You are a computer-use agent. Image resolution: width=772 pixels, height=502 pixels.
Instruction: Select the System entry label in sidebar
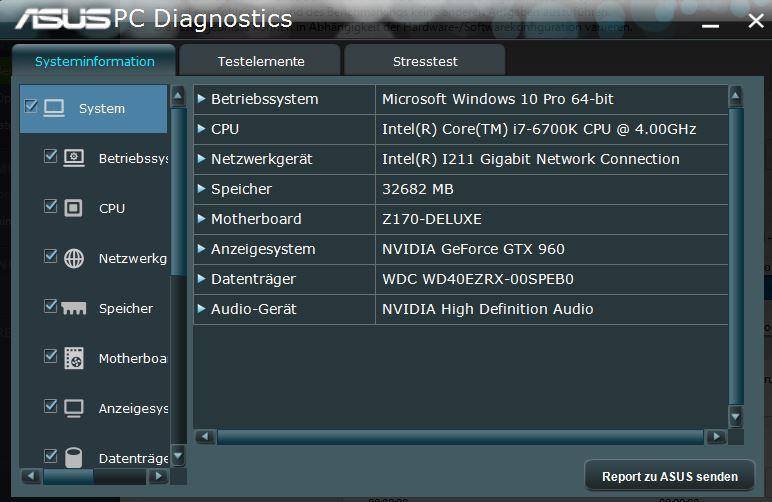coord(102,108)
